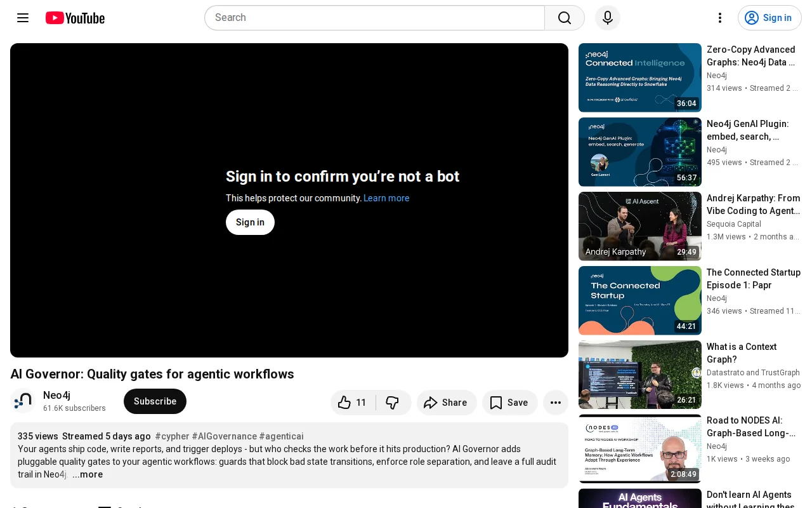The image size is (812, 508).
Task: Open the three-dot settings menu in header
Action: [x=720, y=18]
